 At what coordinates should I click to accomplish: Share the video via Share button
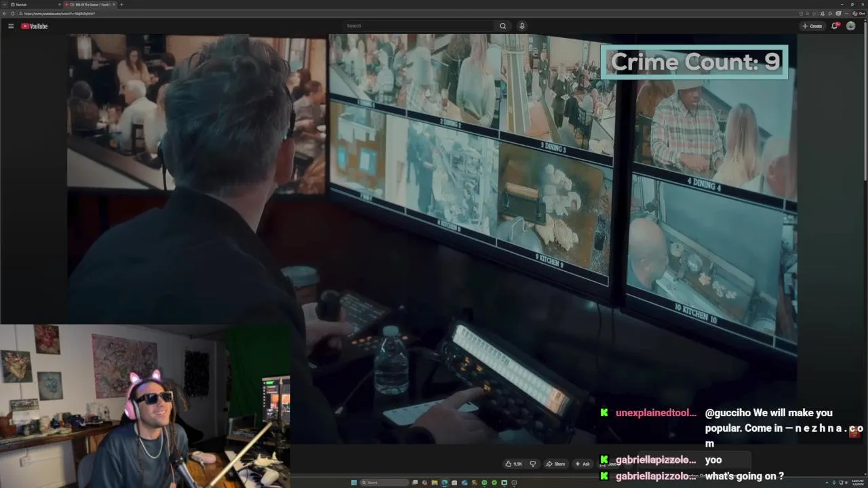coord(555,464)
